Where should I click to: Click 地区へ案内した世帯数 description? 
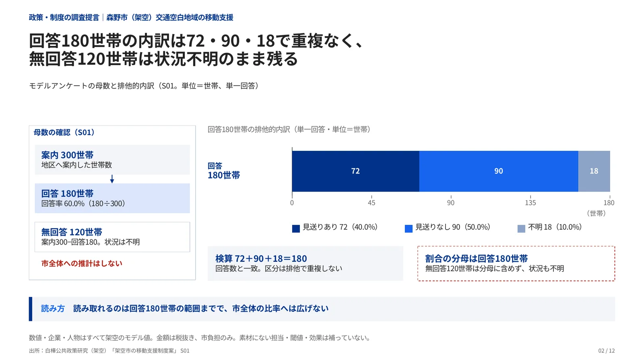(x=76, y=165)
